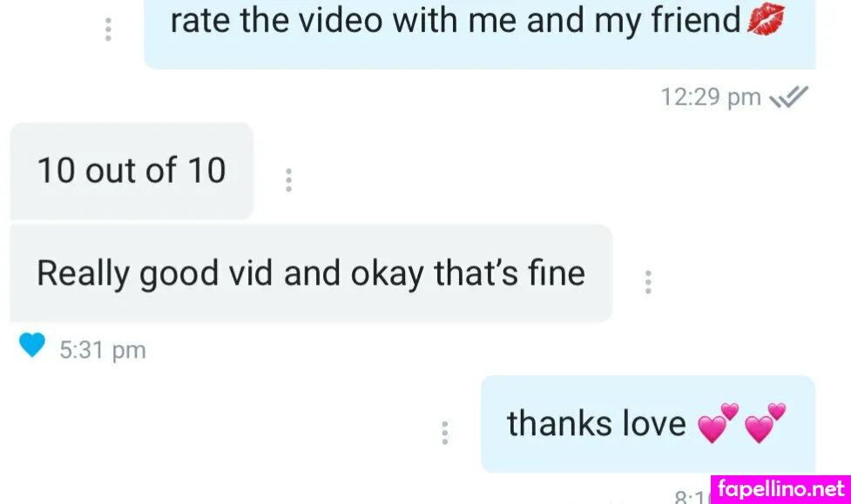
Task: Select the 'thanks love' message bubble
Action: point(648,424)
